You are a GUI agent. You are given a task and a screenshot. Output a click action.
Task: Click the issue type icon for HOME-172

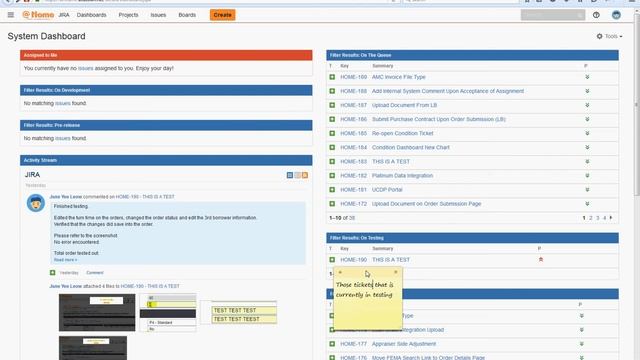point(332,204)
